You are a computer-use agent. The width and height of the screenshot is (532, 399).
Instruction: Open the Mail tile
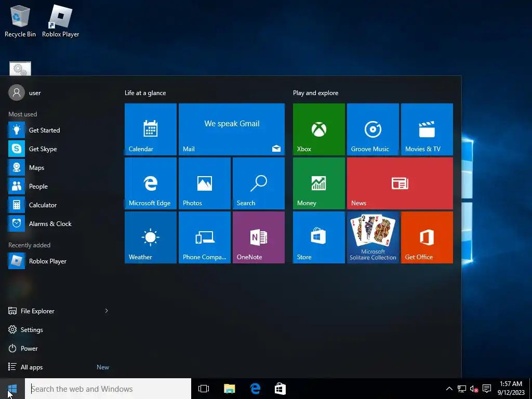(231, 129)
